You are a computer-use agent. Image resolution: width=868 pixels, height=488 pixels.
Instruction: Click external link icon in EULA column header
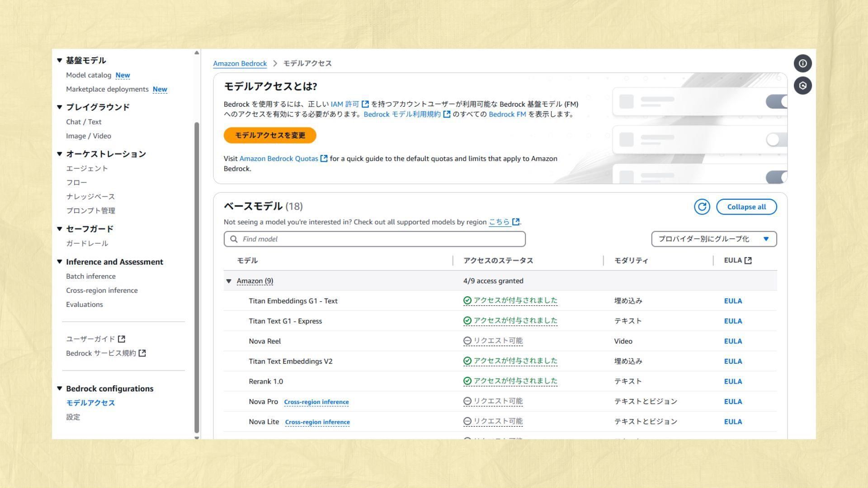click(x=748, y=260)
